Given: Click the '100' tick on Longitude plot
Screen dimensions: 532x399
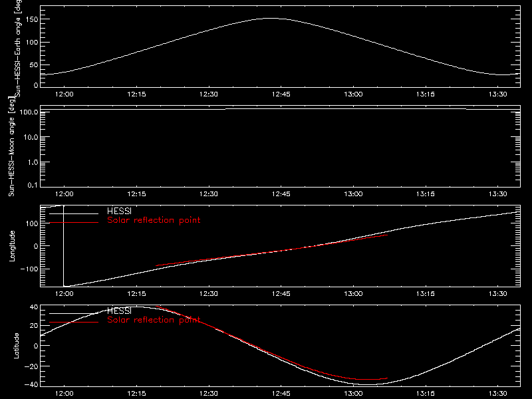Looking at the screenshot, I should 32,223.
